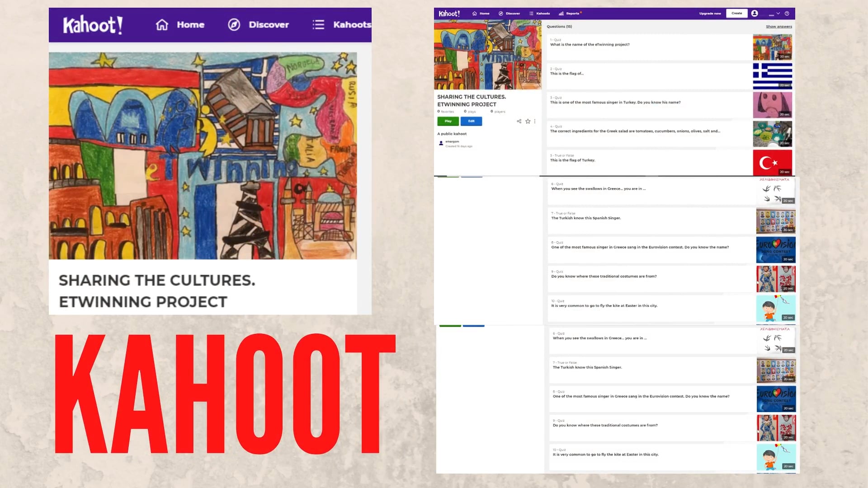Image resolution: width=868 pixels, height=488 pixels.
Task: Open Discover in the small quiz page navbar
Action: (509, 14)
